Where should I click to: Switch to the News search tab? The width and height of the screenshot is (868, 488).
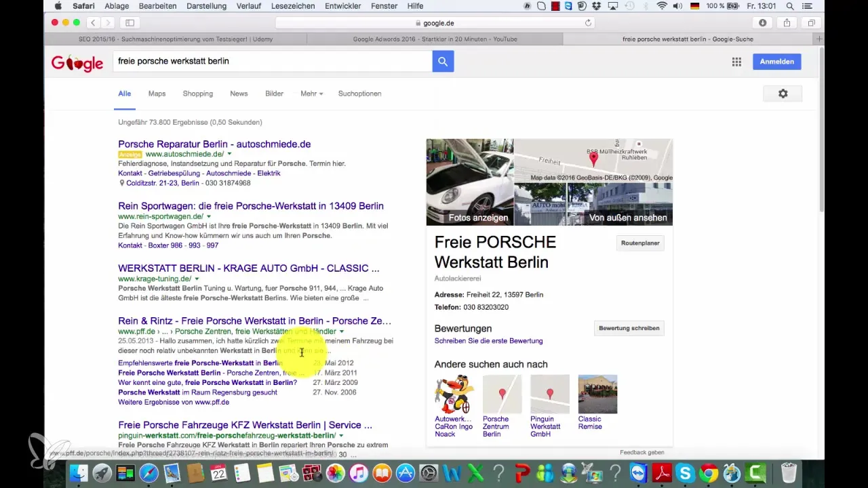click(x=239, y=94)
